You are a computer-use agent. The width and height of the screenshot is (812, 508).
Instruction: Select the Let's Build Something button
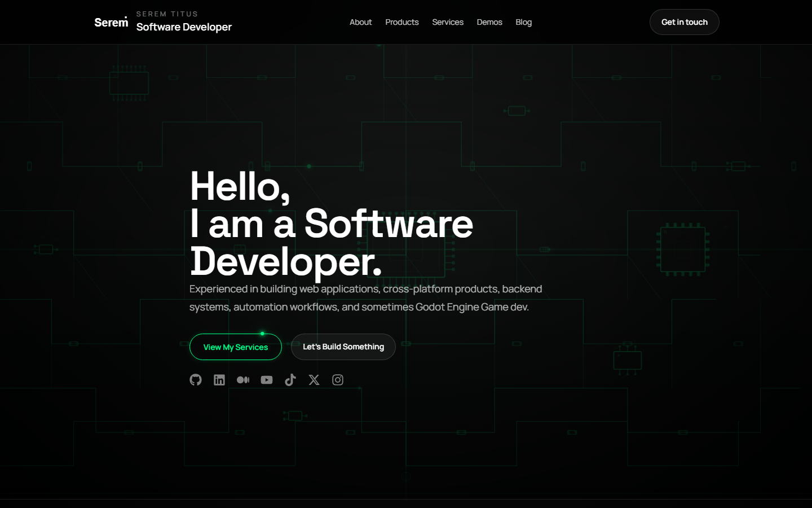(x=343, y=347)
